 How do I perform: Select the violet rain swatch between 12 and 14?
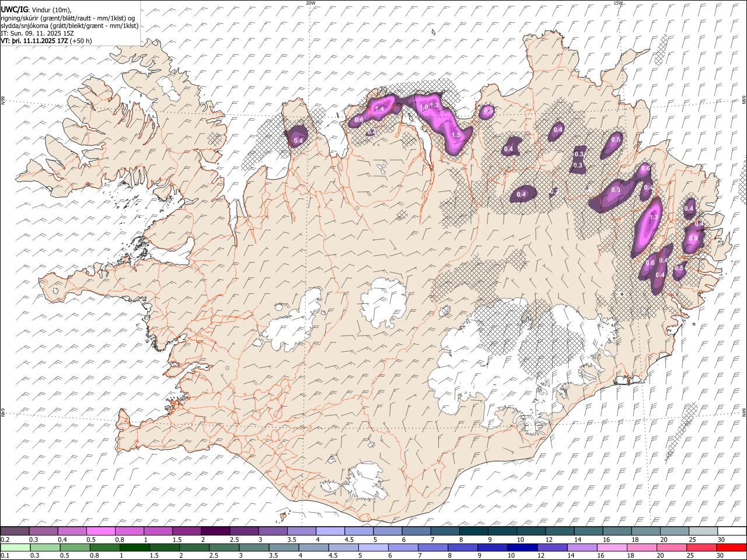[552, 547]
